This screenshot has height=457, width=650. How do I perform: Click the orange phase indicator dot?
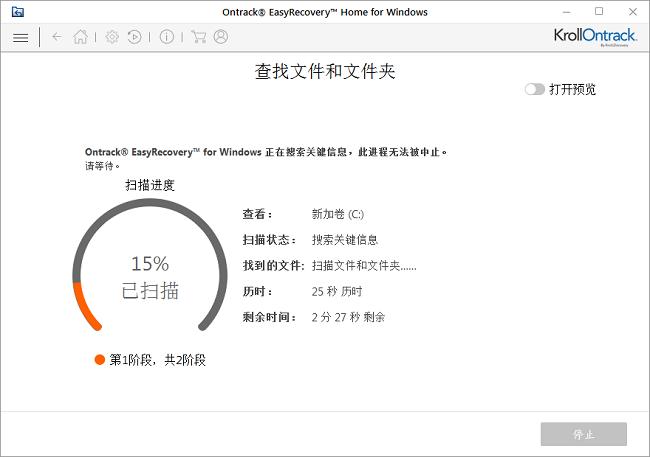click(x=100, y=360)
